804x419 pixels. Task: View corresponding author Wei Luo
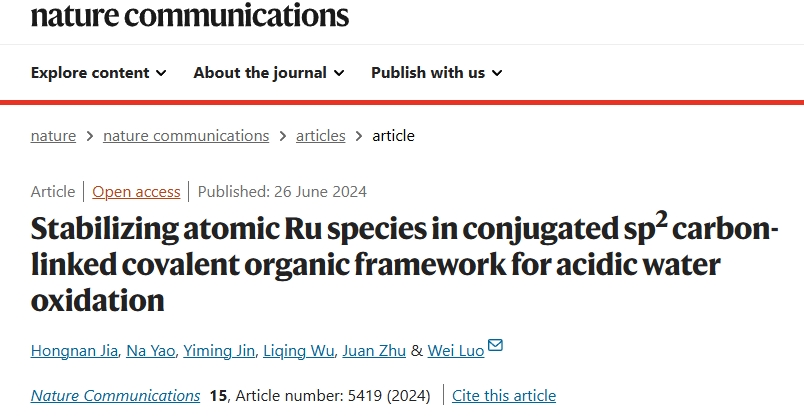(x=456, y=351)
